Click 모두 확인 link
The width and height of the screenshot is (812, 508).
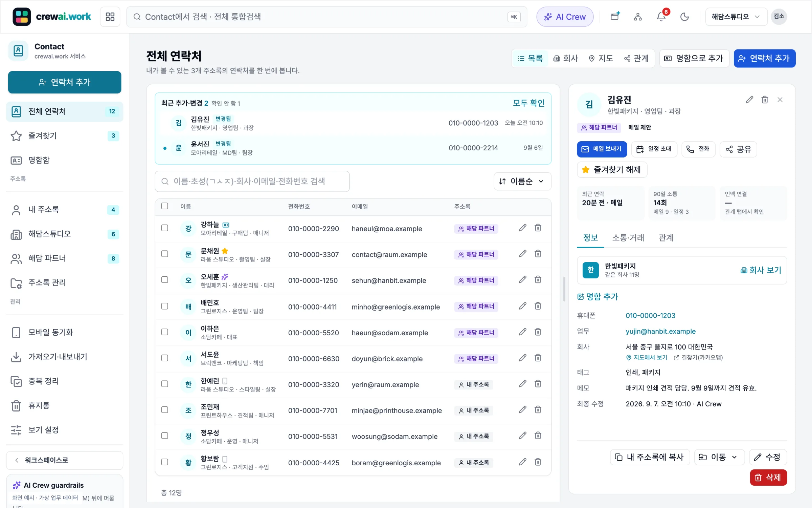[x=528, y=103]
